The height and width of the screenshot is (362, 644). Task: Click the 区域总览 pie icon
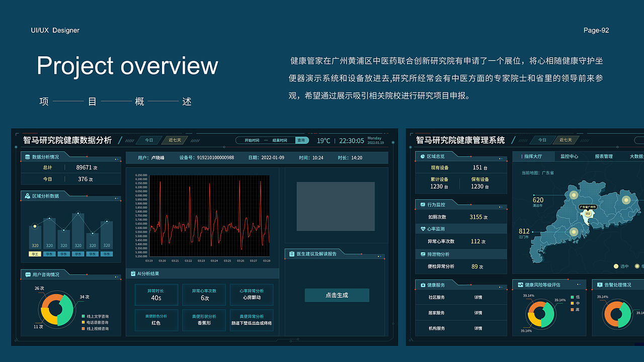[x=422, y=157]
